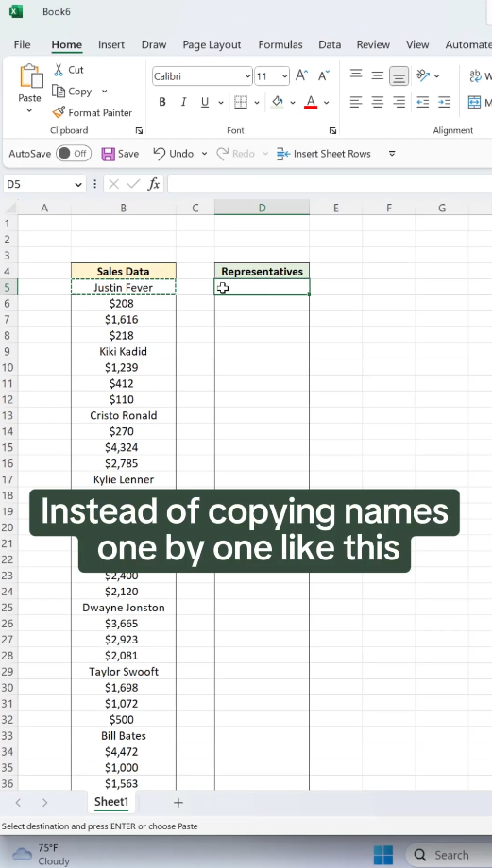Select top align icon

tap(356, 75)
